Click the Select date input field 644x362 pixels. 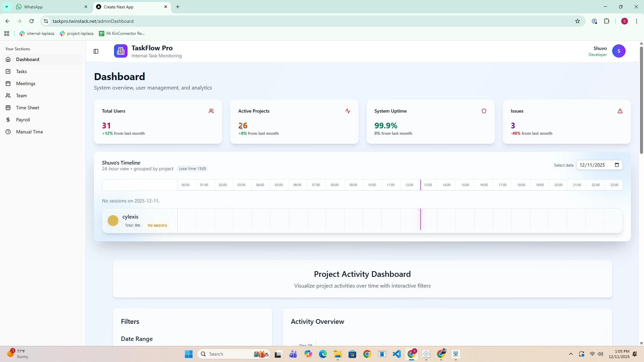[x=594, y=165]
